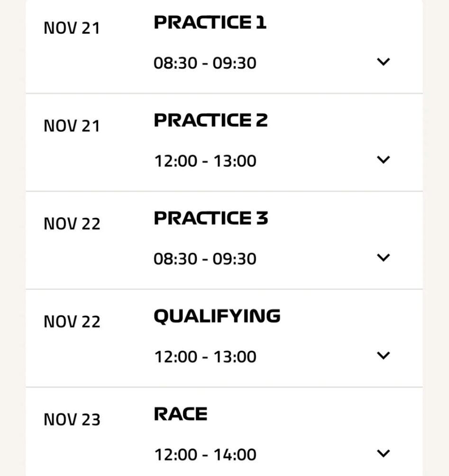Viewport: 449px width, 476px height.
Task: Expand the Practice 2 session chevron
Action: tap(383, 159)
